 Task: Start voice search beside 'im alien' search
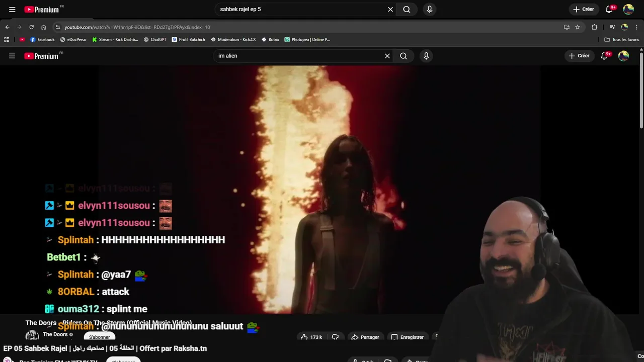pyautogui.click(x=426, y=56)
